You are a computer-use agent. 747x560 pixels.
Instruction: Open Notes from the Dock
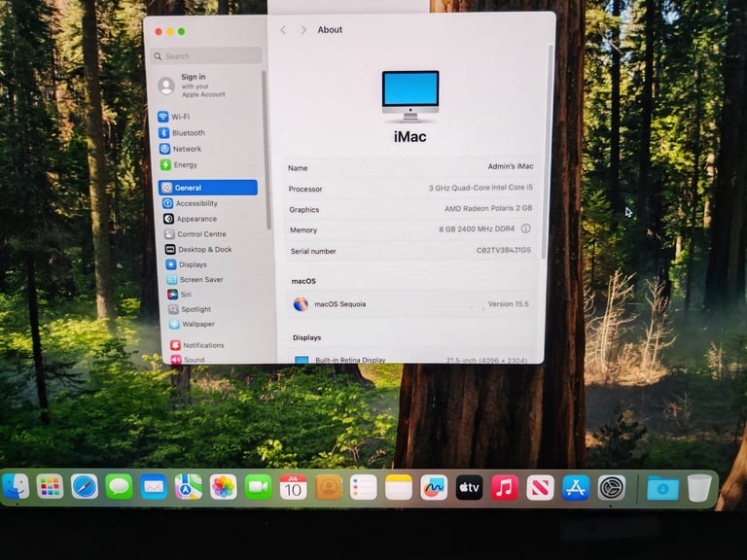point(399,487)
